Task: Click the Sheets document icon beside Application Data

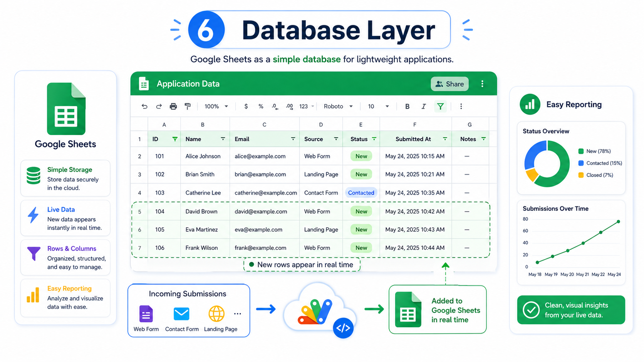Action: pos(144,84)
